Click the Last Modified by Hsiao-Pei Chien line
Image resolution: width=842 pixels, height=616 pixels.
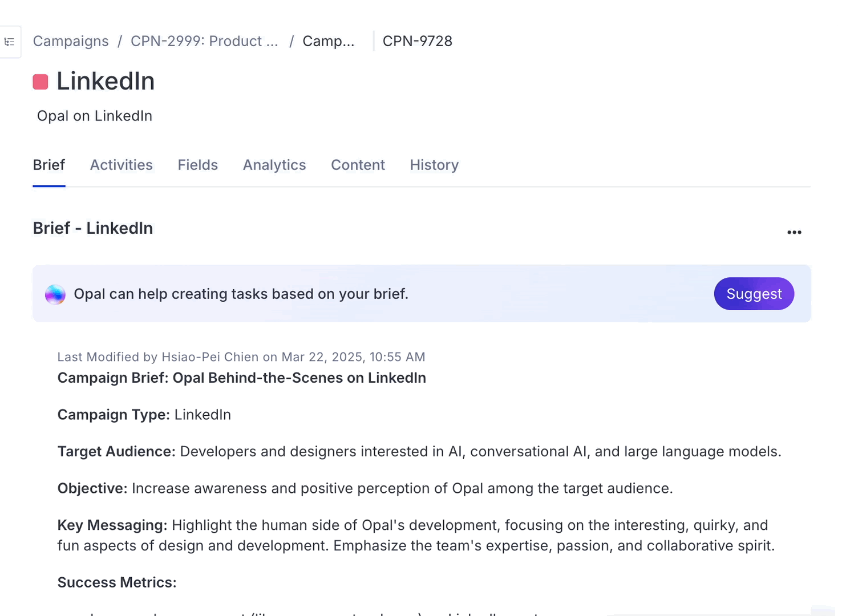[241, 357]
